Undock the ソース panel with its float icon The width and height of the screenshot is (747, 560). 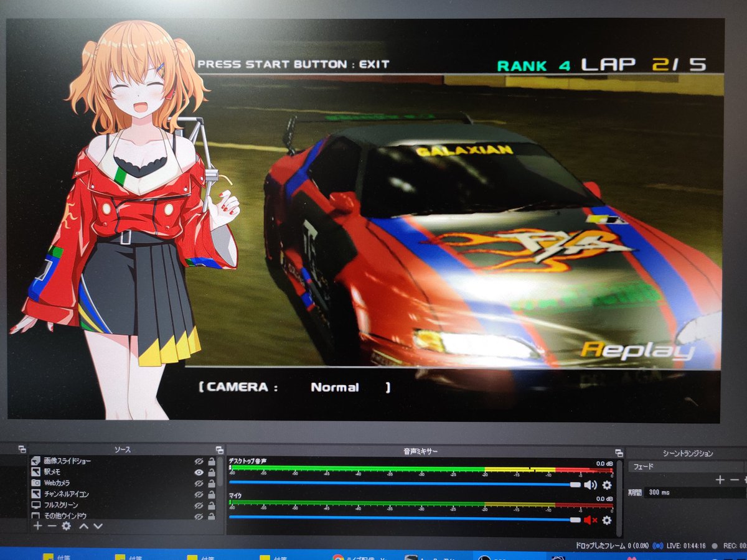click(x=219, y=449)
